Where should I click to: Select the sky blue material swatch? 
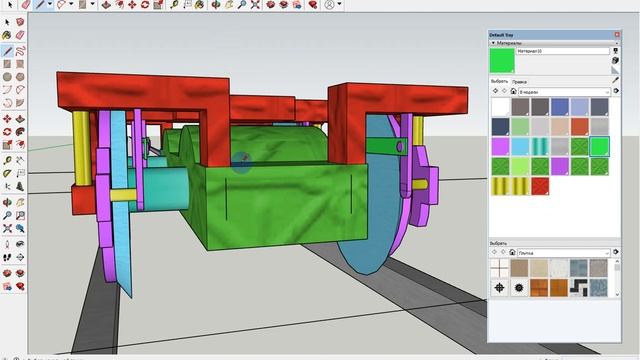pyautogui.click(x=520, y=147)
